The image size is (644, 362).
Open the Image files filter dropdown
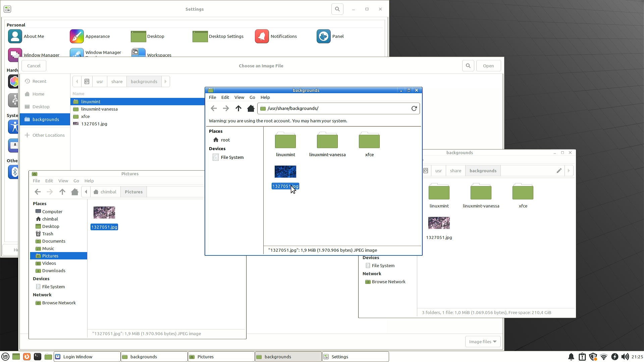pyautogui.click(x=483, y=342)
